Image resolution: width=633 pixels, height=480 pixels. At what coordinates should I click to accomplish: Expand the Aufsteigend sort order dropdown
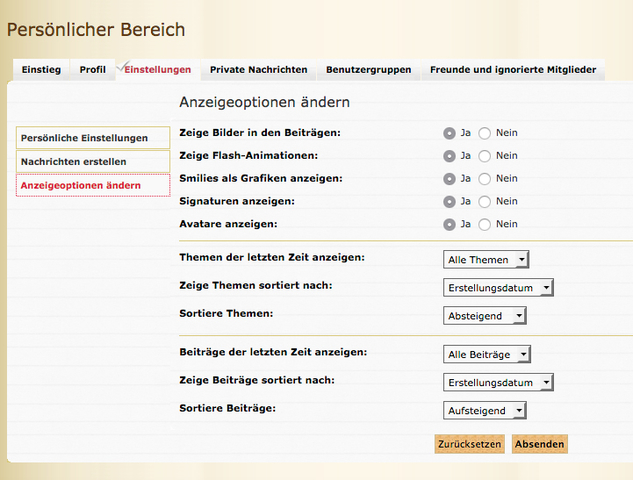485,411
